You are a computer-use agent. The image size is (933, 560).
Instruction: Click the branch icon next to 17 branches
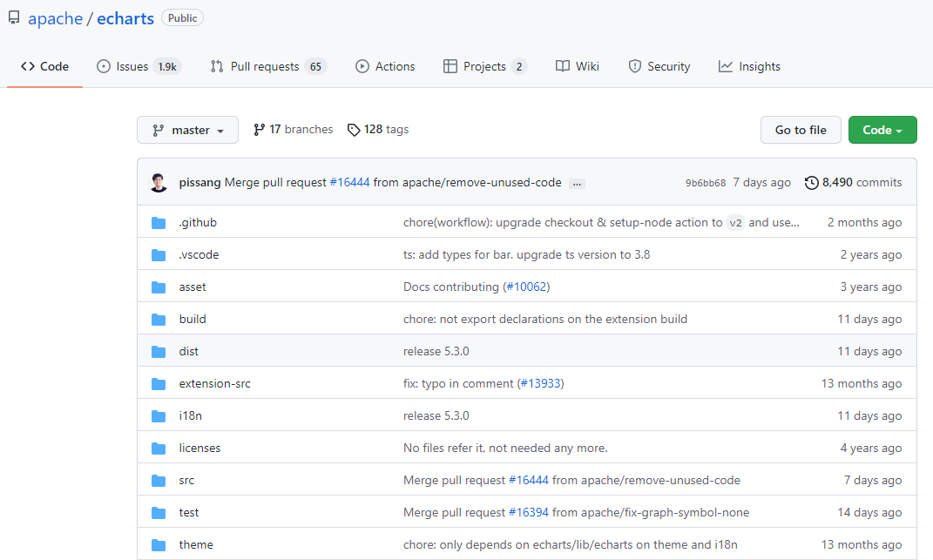click(259, 129)
